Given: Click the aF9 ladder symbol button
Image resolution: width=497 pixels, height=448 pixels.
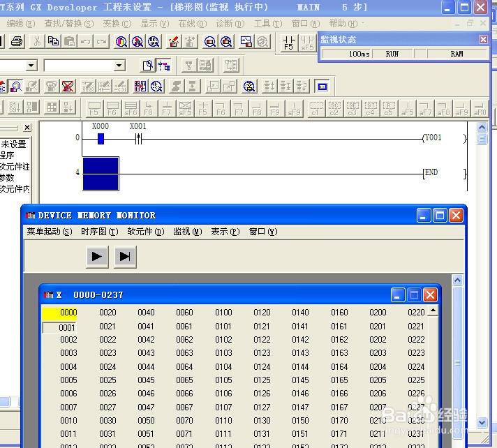Looking at the screenshot, I should (x=461, y=109).
